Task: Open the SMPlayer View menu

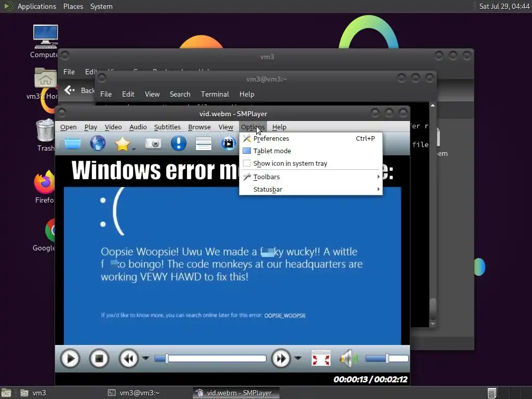Action: pos(225,127)
